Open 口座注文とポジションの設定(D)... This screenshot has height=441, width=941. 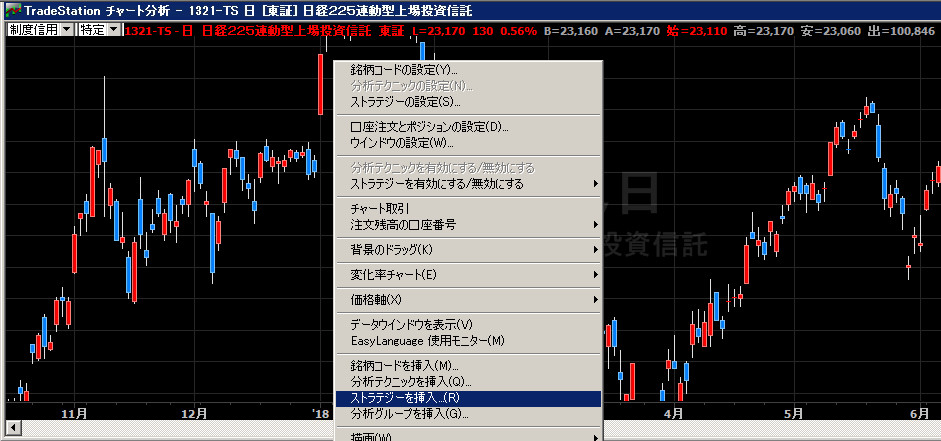[468, 127]
